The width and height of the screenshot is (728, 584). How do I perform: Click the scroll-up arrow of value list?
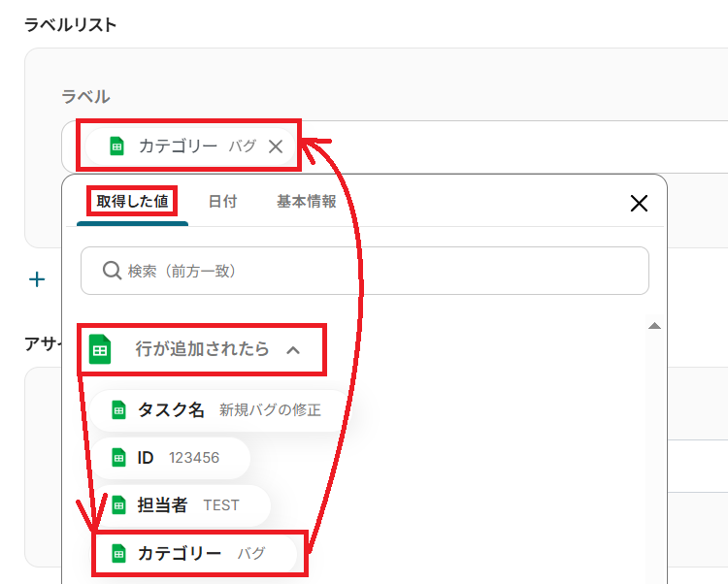click(x=654, y=326)
